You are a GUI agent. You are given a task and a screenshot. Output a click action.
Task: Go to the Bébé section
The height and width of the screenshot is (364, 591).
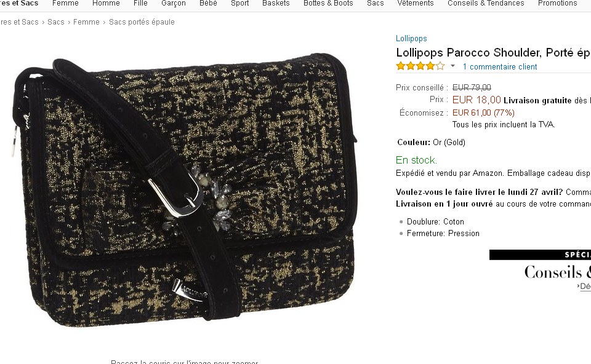click(x=208, y=4)
